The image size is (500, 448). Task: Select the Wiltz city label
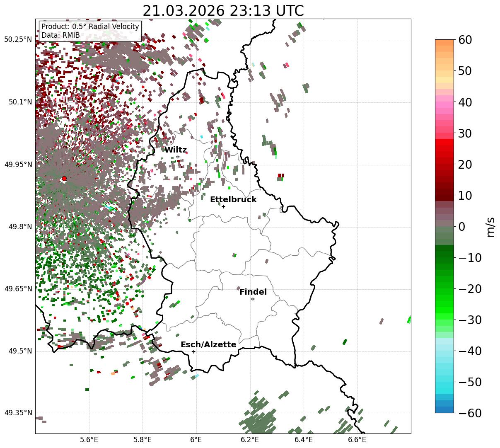pos(176,150)
